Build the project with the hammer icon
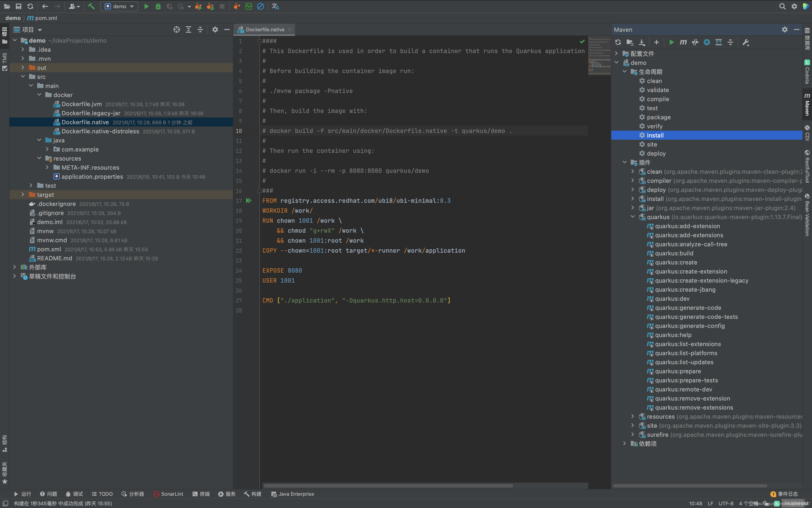The width and height of the screenshot is (812, 508). point(91,6)
